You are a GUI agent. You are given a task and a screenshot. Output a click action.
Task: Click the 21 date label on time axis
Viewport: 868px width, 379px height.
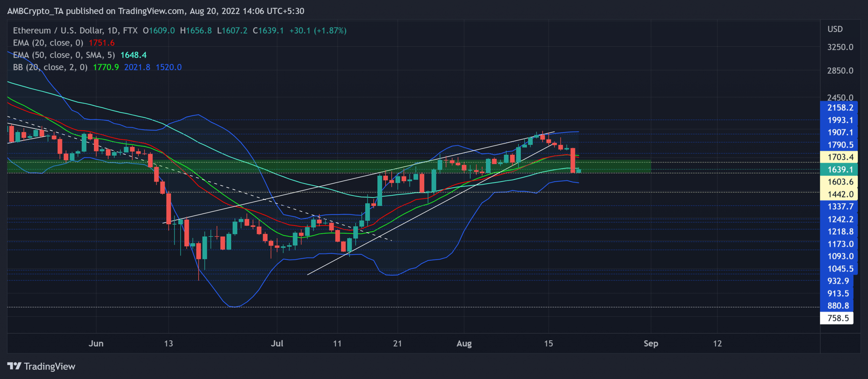pyautogui.click(x=397, y=343)
